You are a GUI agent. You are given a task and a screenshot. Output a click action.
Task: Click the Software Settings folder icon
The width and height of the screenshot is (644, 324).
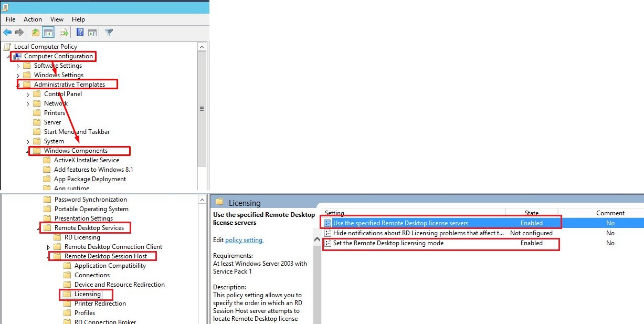pos(27,66)
